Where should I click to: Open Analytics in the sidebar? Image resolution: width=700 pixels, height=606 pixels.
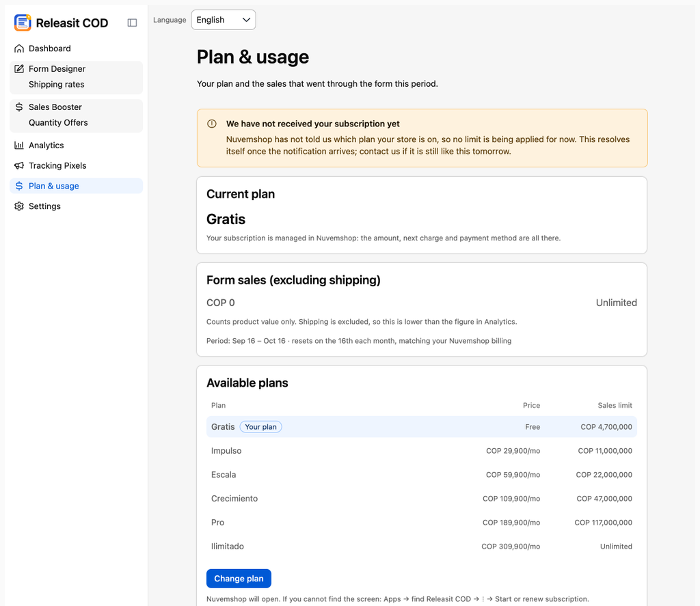coord(76,145)
